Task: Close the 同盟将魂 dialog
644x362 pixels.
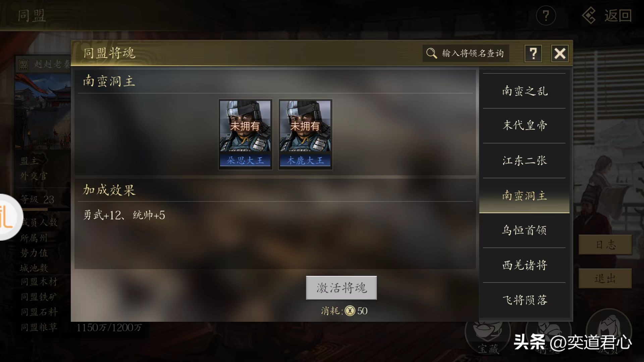Action: point(560,53)
